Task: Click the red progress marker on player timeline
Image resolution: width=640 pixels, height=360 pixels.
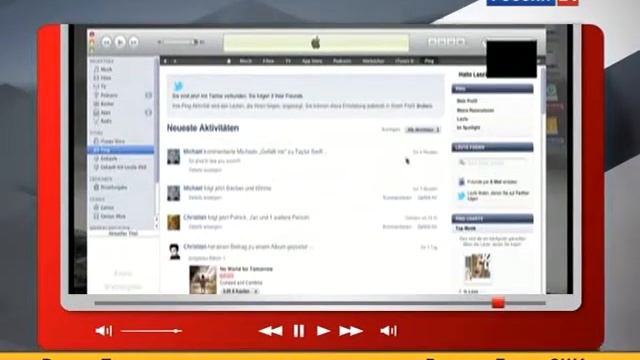Action: coord(498,303)
